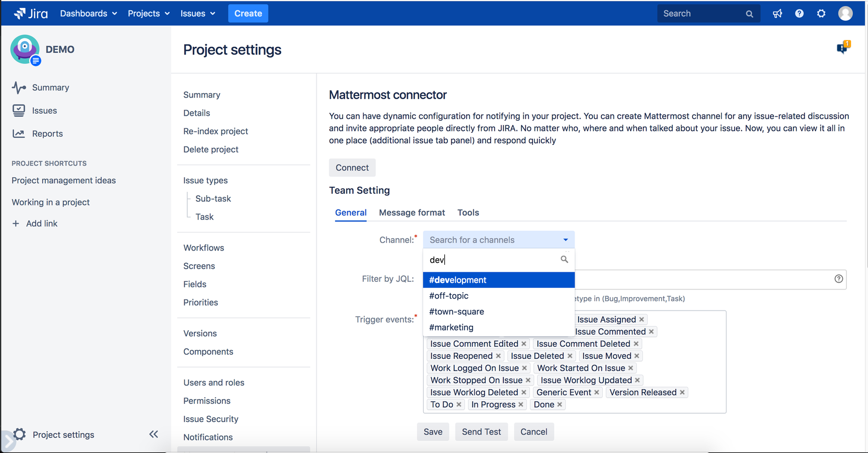868x453 pixels.
Task: Click the Create button
Action: 248,14
